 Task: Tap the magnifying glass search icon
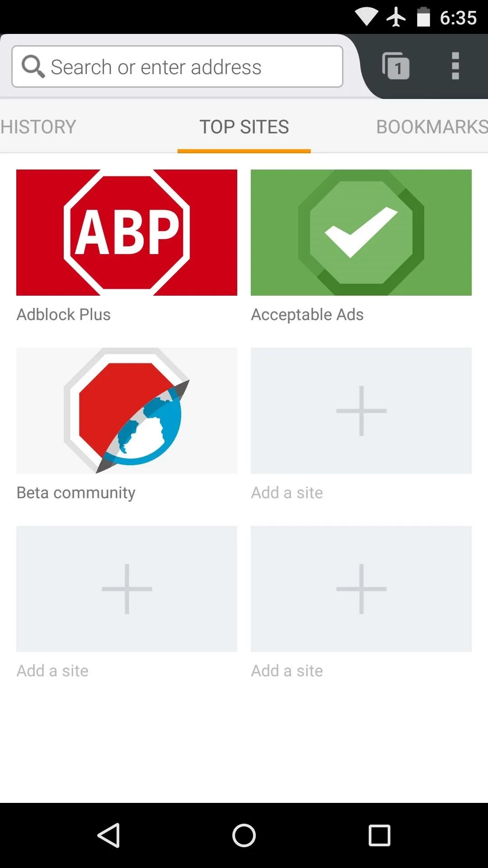click(x=33, y=66)
